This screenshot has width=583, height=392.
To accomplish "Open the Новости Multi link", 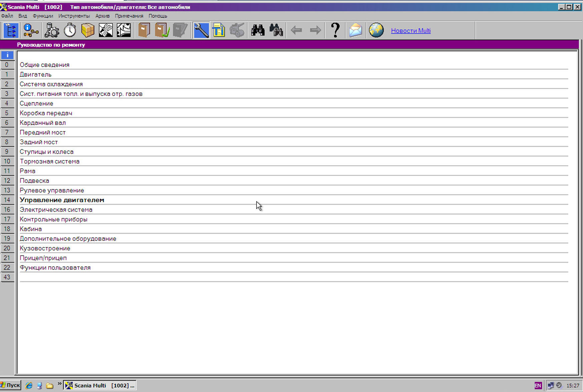I will (x=411, y=31).
